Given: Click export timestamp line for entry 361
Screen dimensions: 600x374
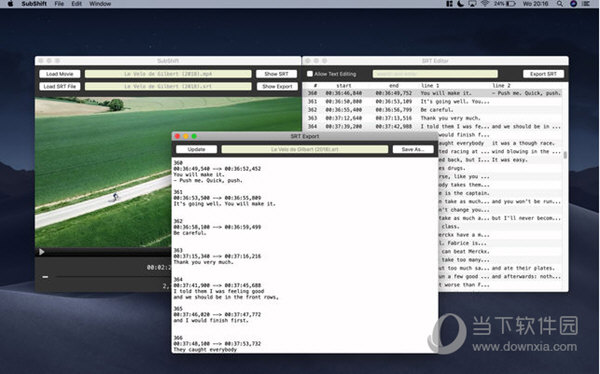Looking at the screenshot, I should point(217,198).
